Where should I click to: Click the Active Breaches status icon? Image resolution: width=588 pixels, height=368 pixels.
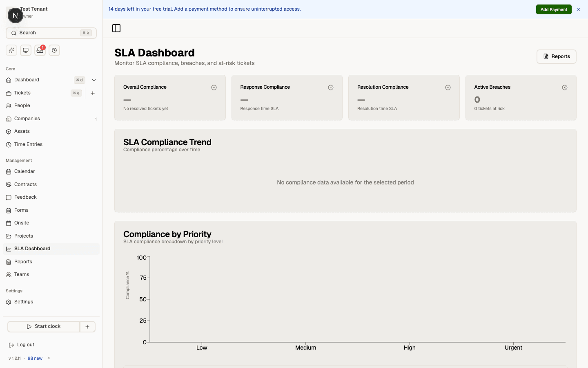[x=565, y=87]
